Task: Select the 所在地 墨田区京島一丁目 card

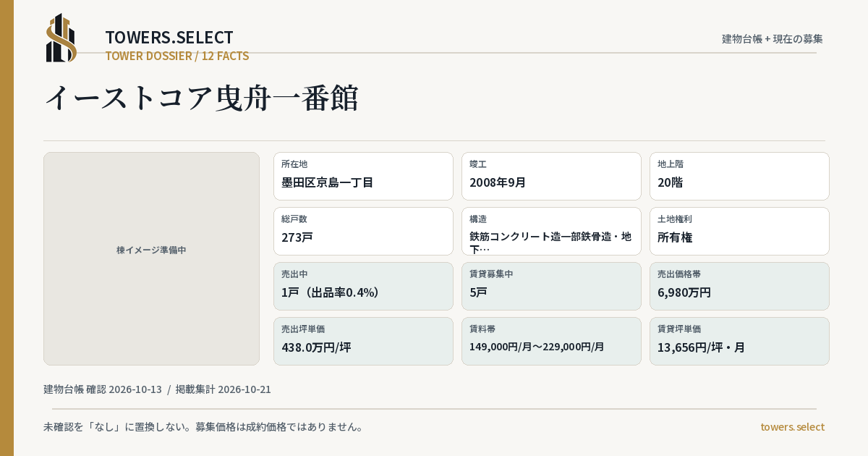Action: point(363,176)
